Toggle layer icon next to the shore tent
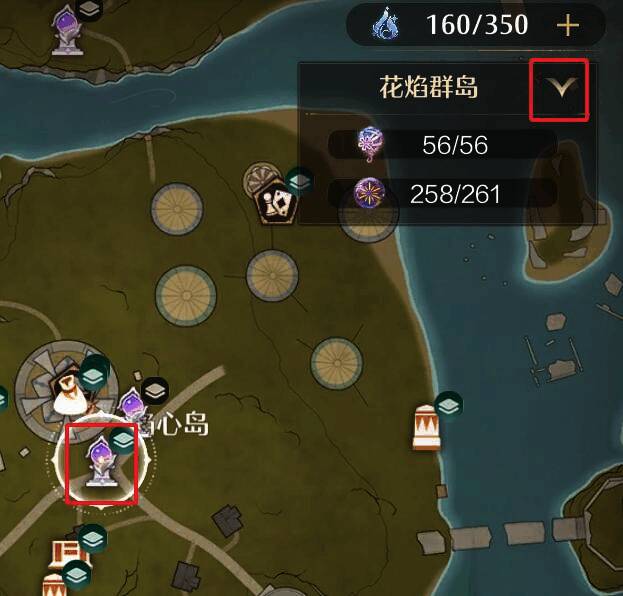The height and width of the screenshot is (596, 623). tap(449, 406)
